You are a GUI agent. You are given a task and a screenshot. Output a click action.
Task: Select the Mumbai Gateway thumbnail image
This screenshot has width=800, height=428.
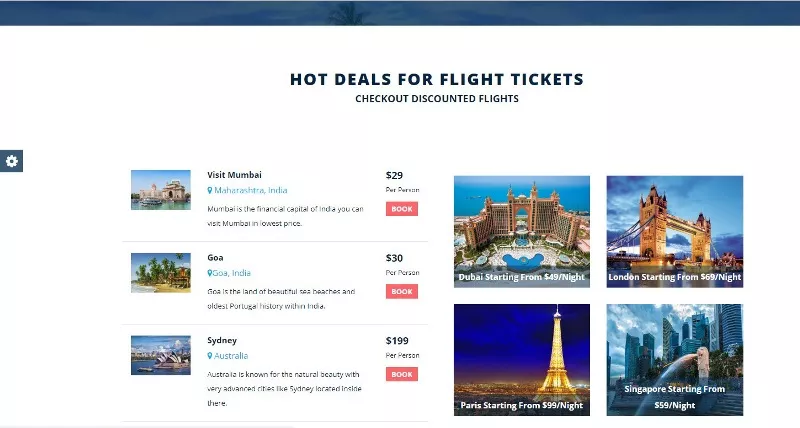tap(160, 189)
